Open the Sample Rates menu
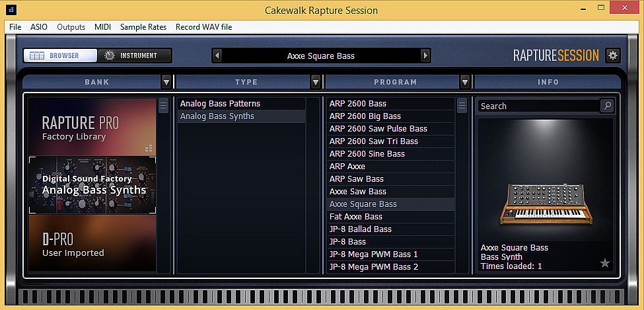Screen dimensions: 644x310 click(143, 27)
